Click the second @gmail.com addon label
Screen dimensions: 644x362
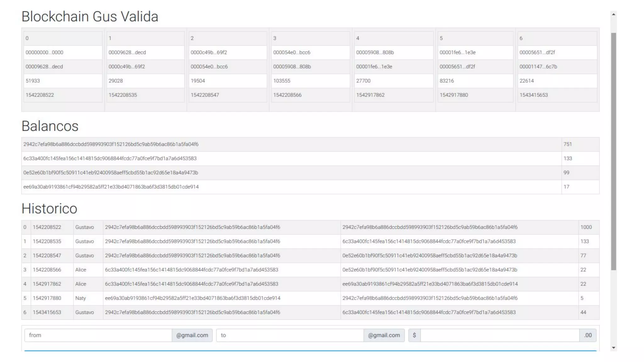tap(384, 335)
